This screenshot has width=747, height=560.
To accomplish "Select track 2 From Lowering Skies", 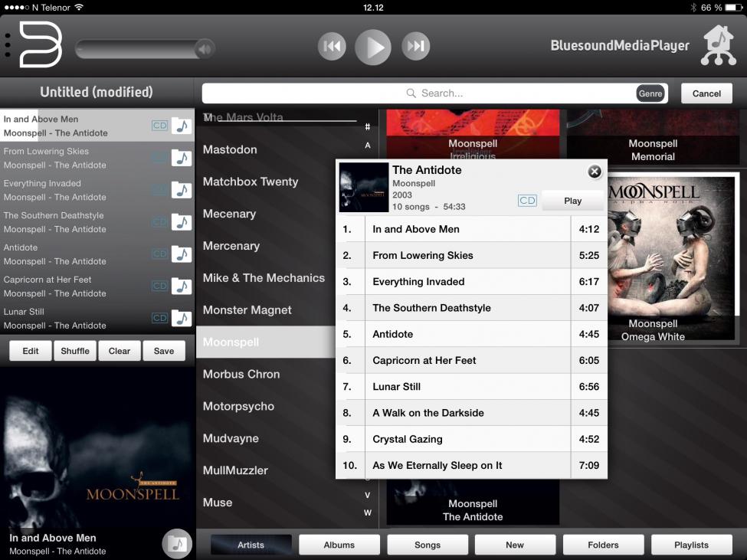I will (471, 255).
